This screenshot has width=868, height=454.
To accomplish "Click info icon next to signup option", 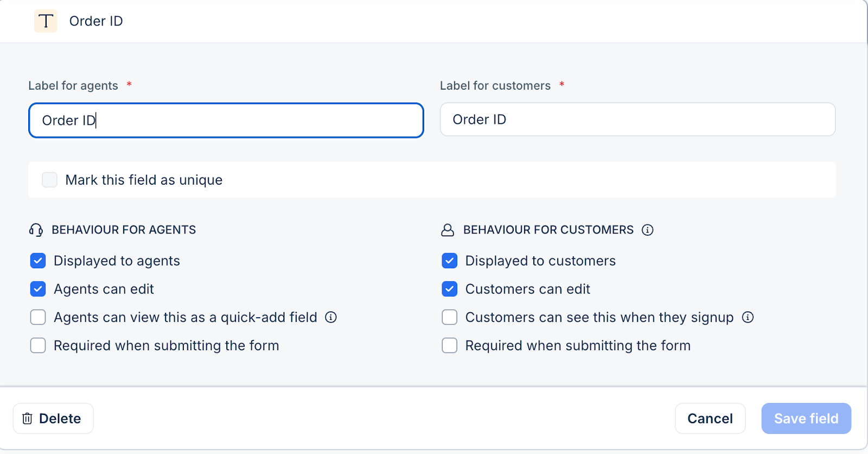I will [748, 317].
